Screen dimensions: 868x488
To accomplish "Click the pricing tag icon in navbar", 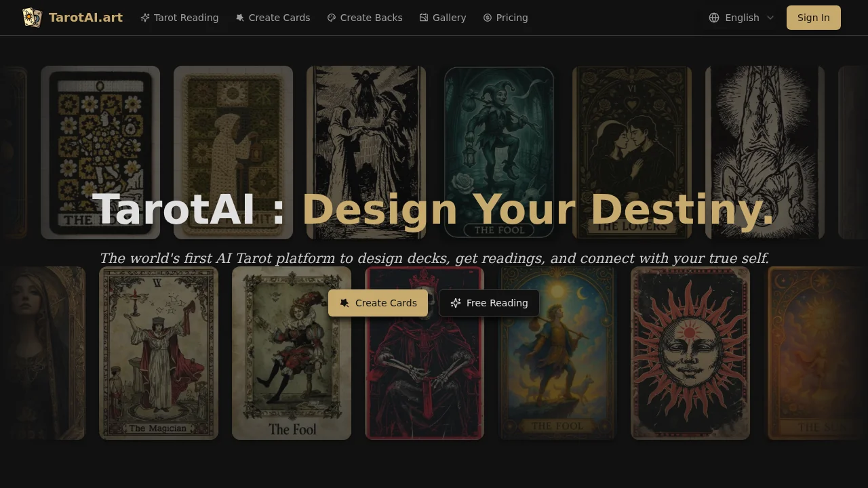I will coord(487,18).
